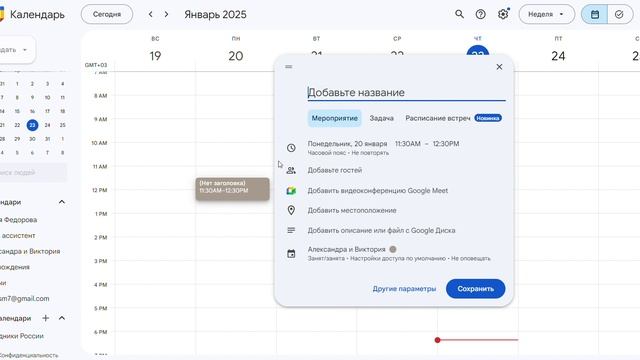Click the event color circle swatch

coord(393,249)
